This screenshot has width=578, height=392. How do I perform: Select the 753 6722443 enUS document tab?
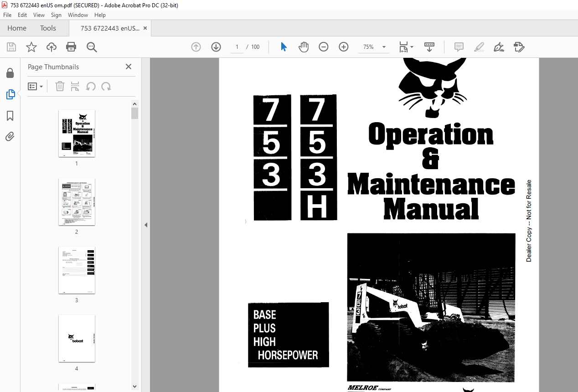point(110,28)
